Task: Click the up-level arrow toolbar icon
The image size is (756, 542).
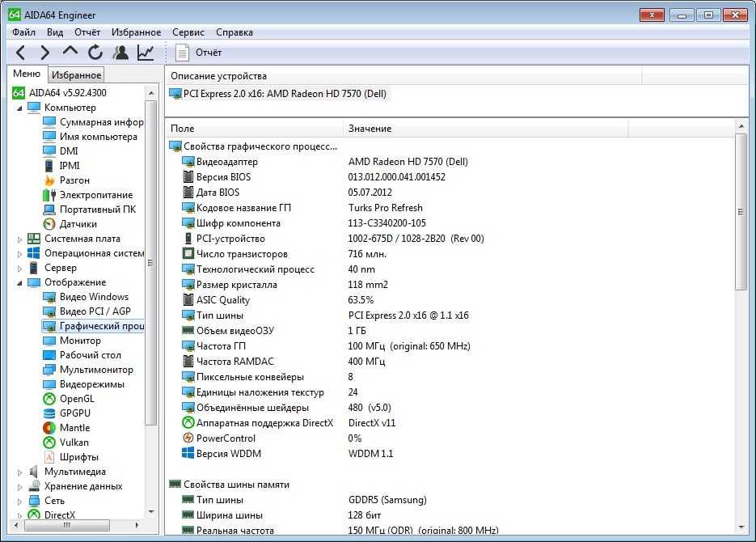Action: [x=70, y=51]
